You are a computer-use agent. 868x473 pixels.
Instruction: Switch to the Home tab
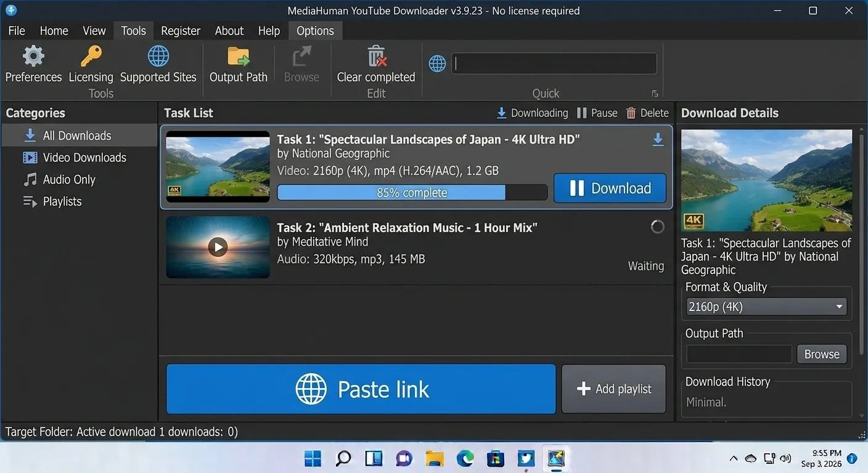click(x=54, y=31)
